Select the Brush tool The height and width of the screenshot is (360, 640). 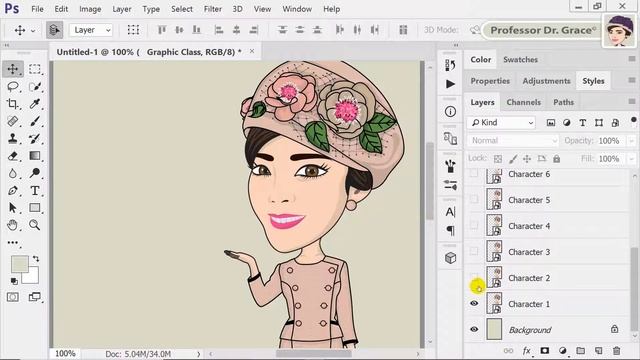(x=35, y=121)
